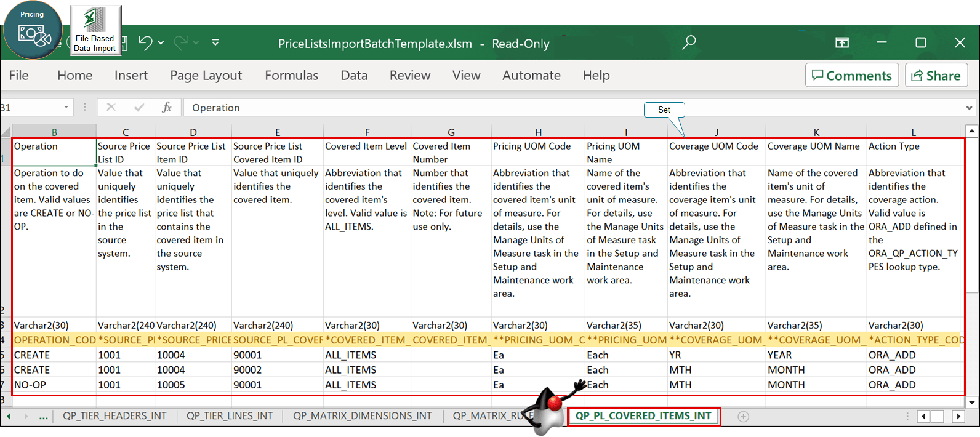Click the Varchar2(35) cell under Pricing UOM Name
The width and height of the screenshot is (980, 437).
click(626, 325)
